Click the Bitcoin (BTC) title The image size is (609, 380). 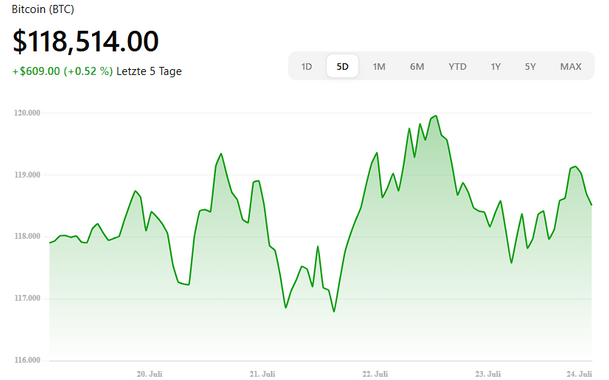[43, 9]
